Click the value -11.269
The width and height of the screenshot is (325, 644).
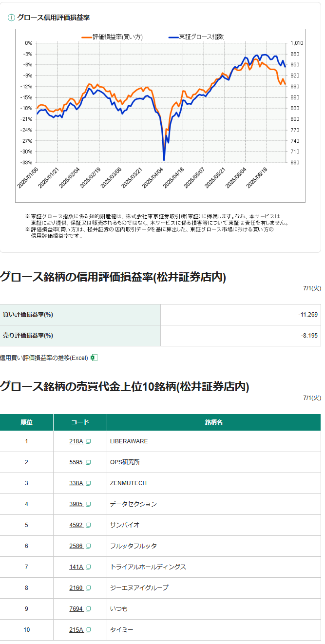308,315
